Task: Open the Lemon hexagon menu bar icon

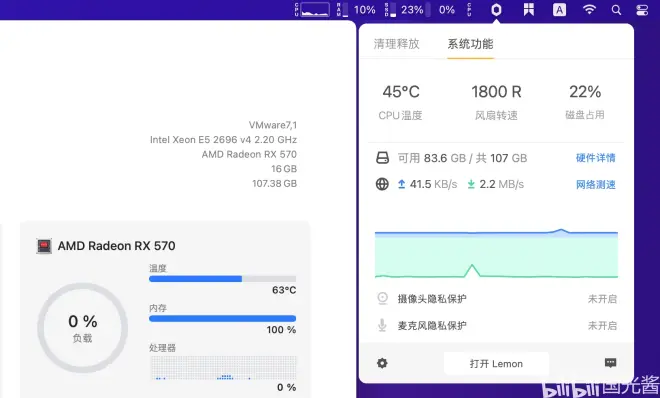Action: pyautogui.click(x=496, y=10)
